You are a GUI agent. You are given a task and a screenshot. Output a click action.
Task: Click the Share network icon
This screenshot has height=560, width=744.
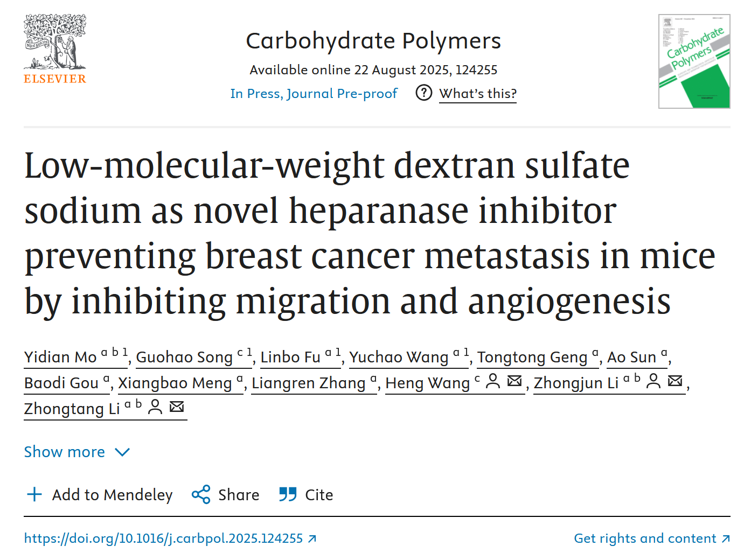tap(201, 494)
